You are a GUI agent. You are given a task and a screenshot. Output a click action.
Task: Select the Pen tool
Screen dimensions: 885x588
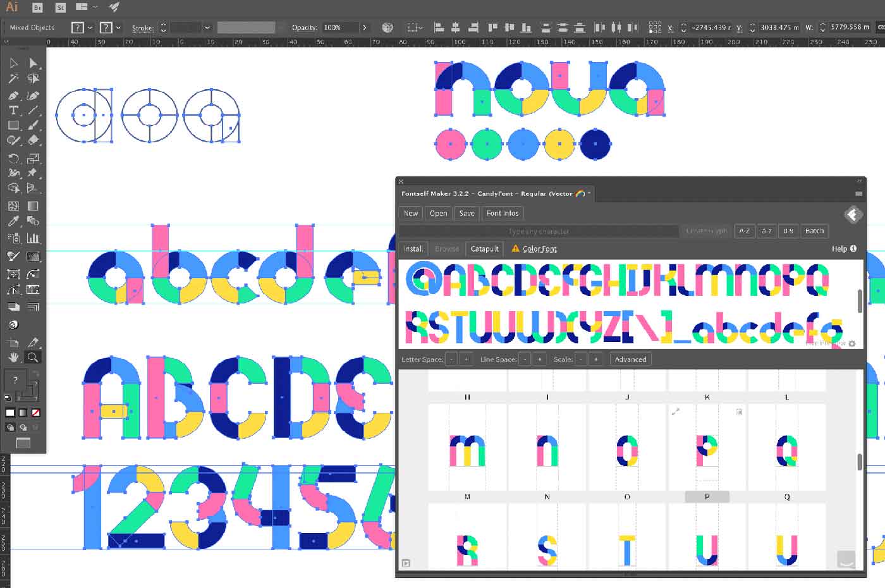tap(13, 95)
